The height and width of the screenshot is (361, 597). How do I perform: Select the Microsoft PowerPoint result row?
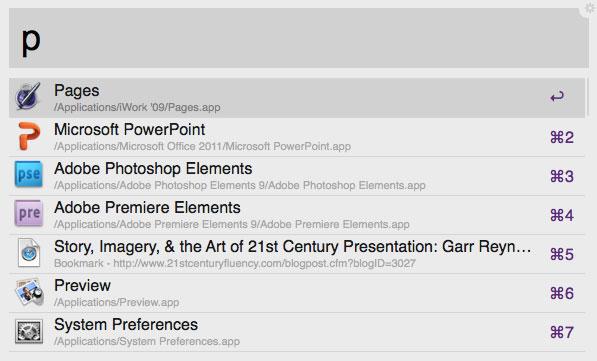(297, 137)
